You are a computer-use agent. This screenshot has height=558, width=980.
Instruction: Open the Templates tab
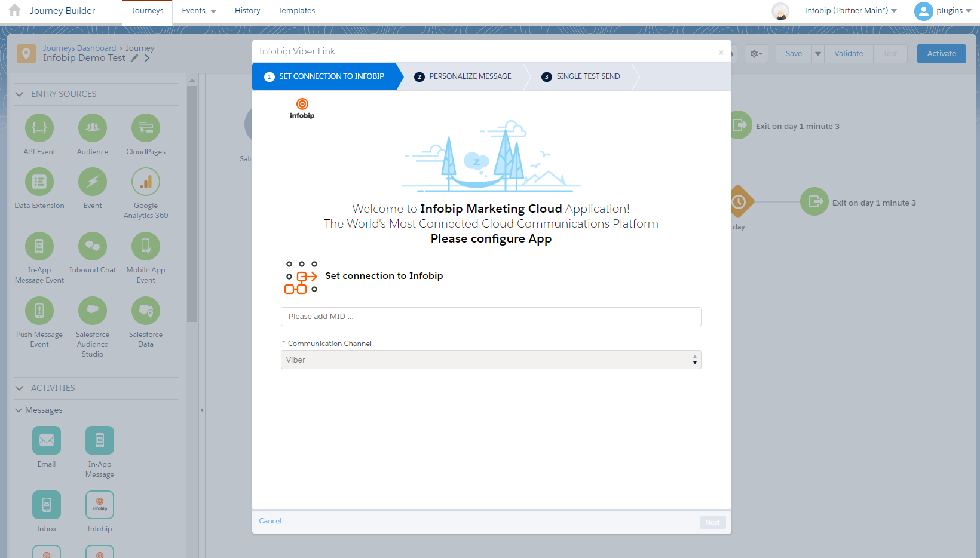tap(296, 11)
